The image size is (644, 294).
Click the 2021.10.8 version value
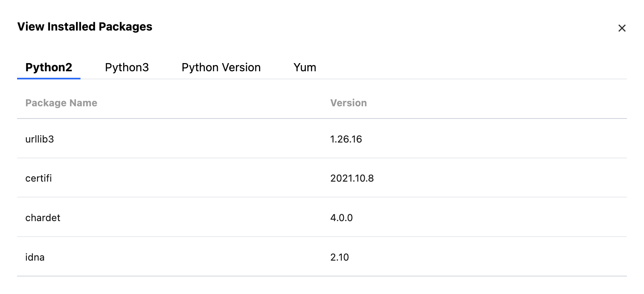click(x=352, y=178)
